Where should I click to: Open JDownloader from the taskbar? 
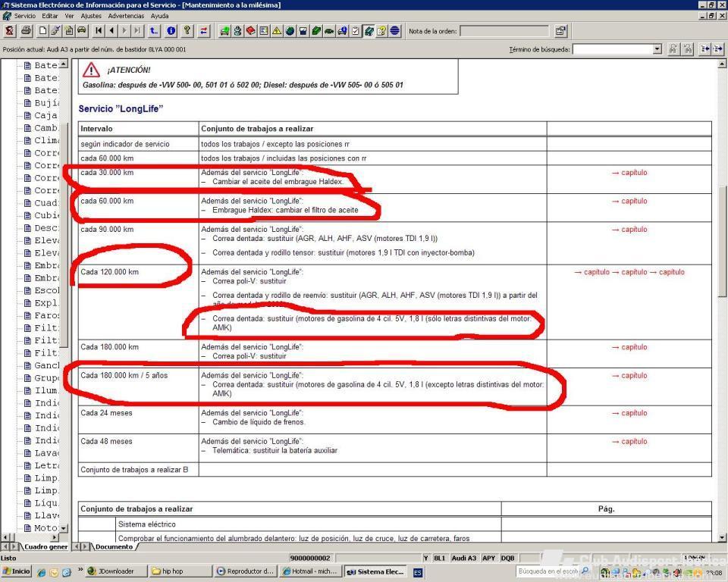pos(116,571)
